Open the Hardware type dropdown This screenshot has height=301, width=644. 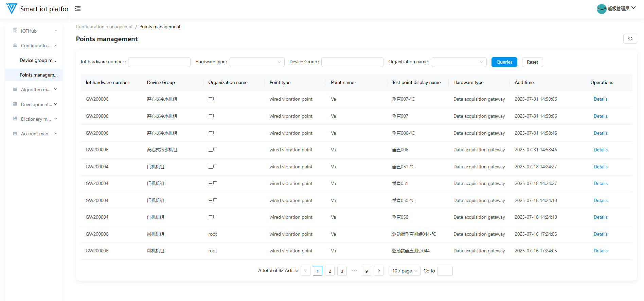coord(257,62)
